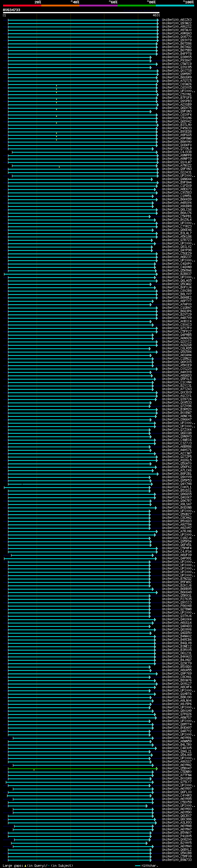Open hit UniRef100_A8IZK3
Image resolution: width=197 pixels, height=868 pixels.
tap(177, 20)
